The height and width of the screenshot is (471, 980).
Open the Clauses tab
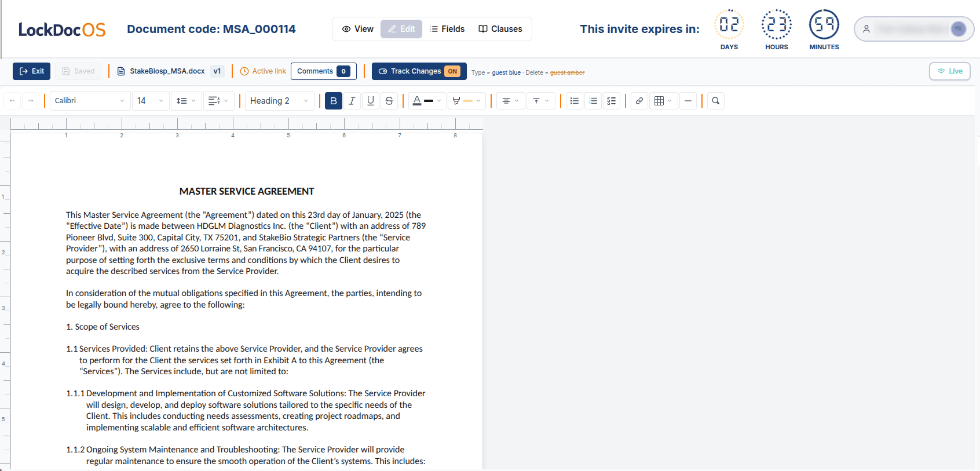click(x=500, y=29)
